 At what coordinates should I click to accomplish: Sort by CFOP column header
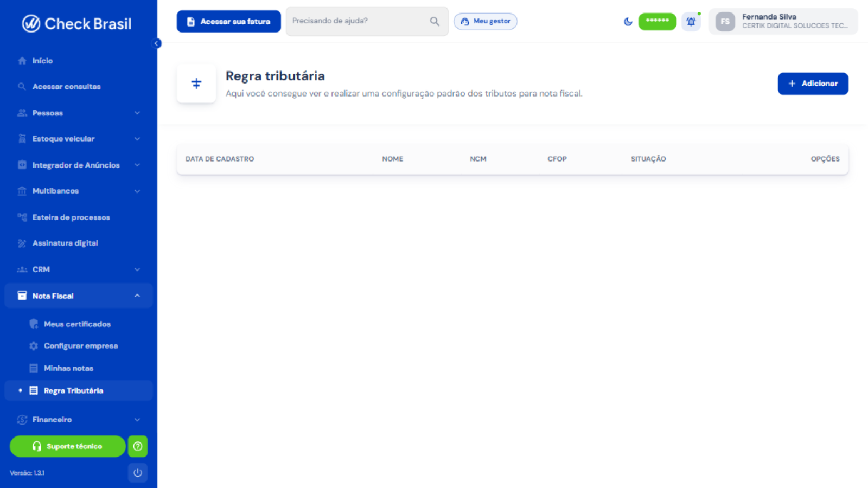click(557, 159)
